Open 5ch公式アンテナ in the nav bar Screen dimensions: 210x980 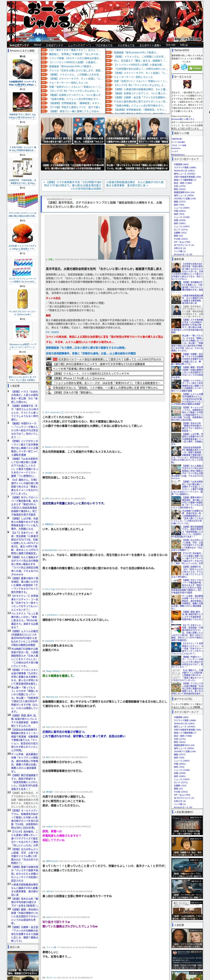point(19,45)
